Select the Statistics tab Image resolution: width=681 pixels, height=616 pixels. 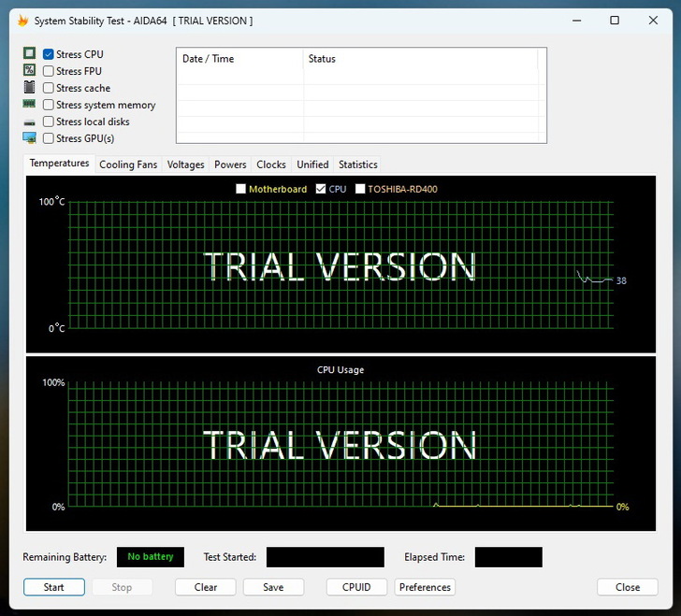point(357,165)
